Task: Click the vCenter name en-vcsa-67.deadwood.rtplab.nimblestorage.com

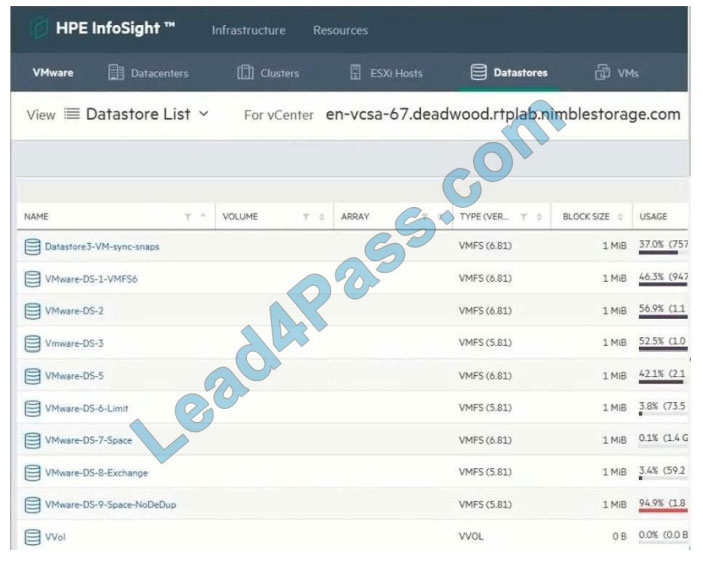Action: click(503, 114)
